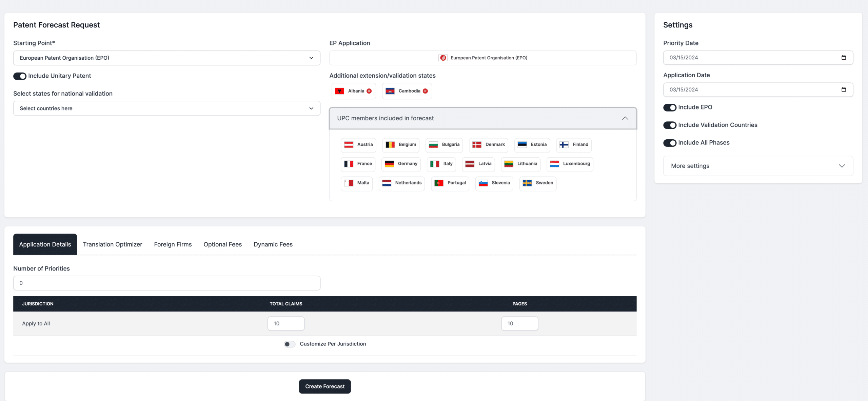Click the Estonia flag chip

(x=532, y=145)
